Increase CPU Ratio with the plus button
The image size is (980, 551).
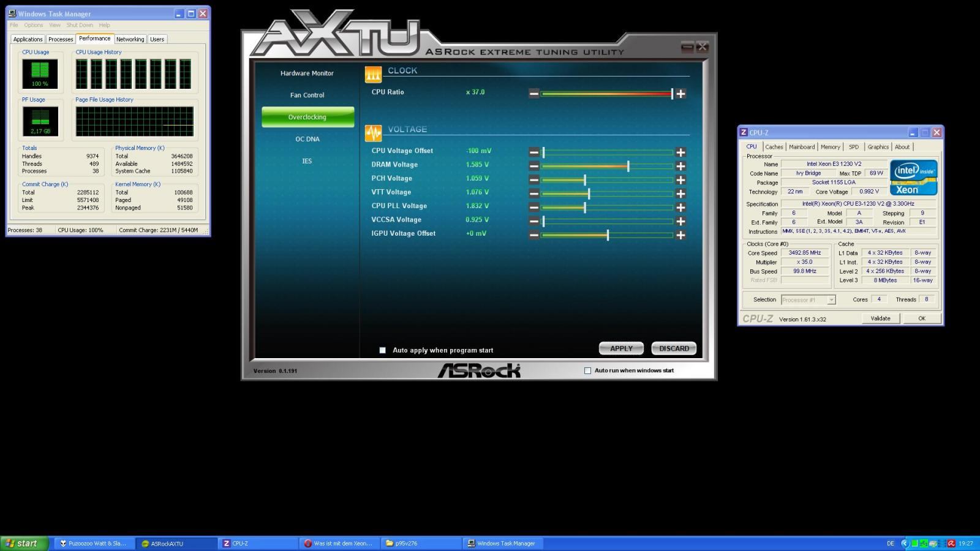(680, 94)
